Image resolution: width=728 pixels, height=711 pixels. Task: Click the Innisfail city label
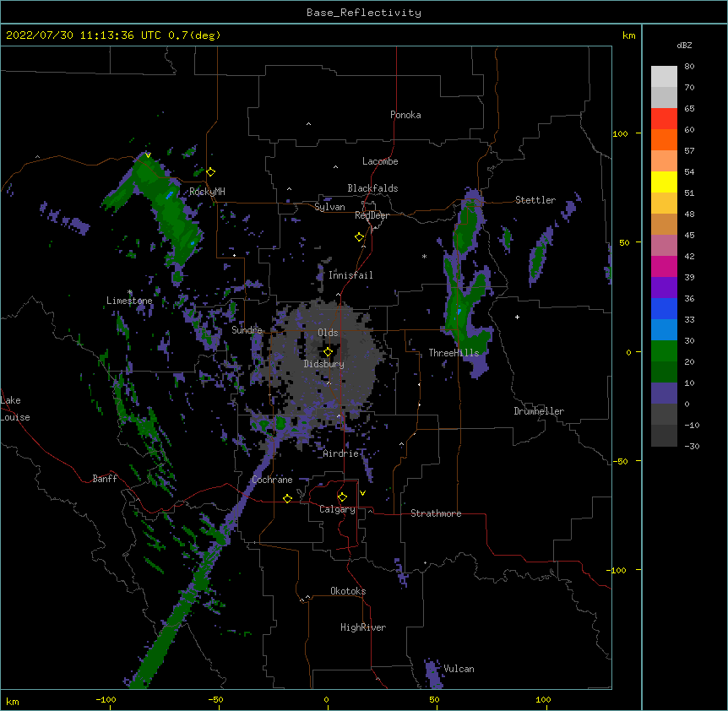pos(350,275)
